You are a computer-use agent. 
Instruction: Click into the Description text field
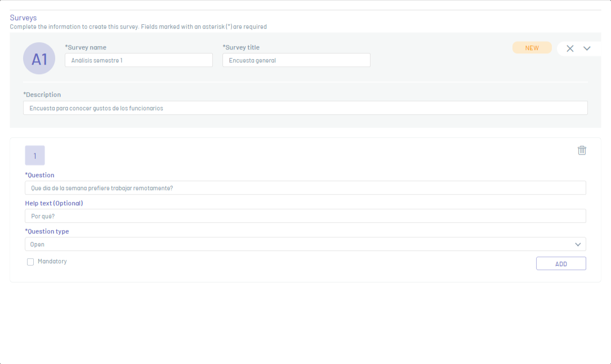tap(305, 108)
